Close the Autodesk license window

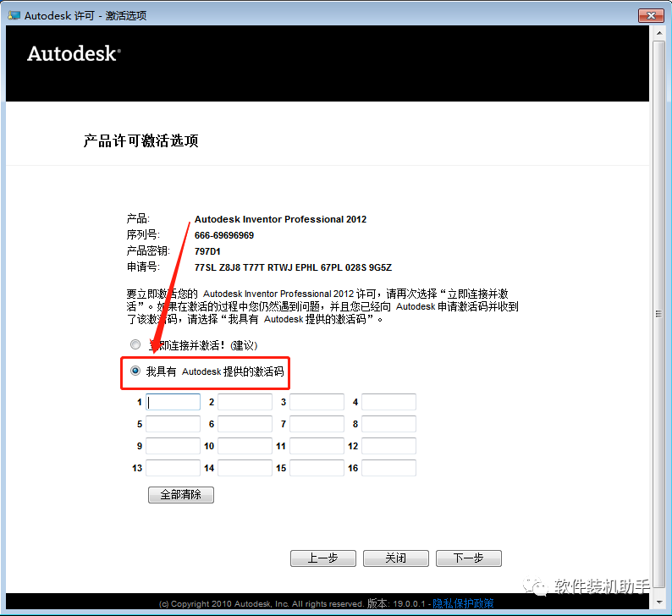coord(651,15)
